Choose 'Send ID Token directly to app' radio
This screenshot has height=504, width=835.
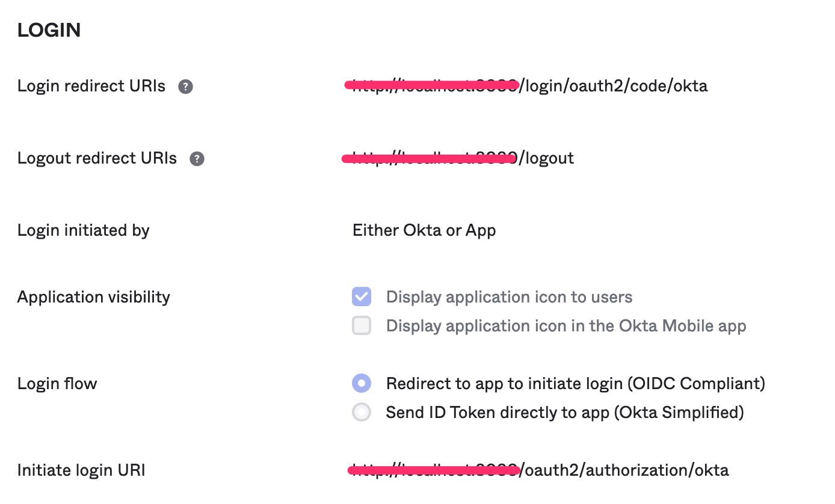pos(362,412)
